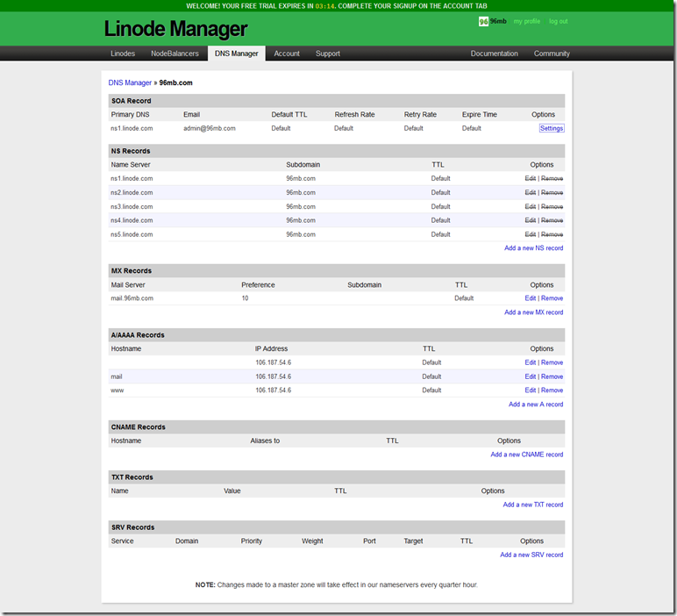677x616 pixels.
Task: Click the log out link
Action: click(559, 21)
